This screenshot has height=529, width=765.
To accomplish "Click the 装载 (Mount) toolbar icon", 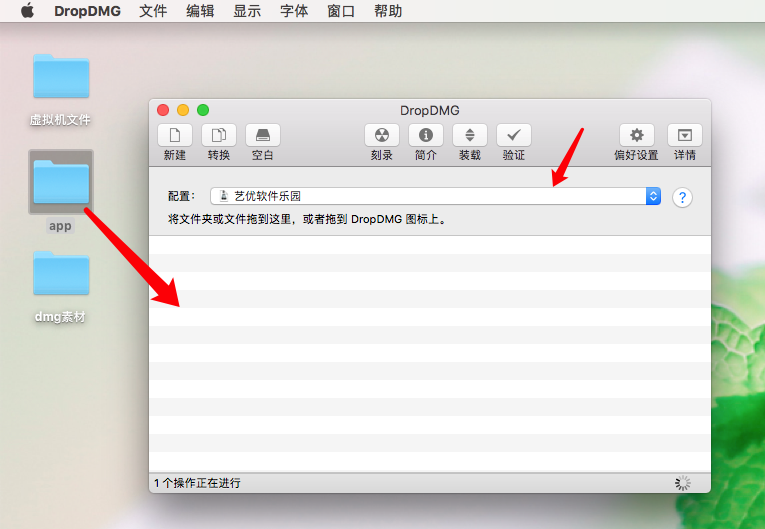I will tap(469, 135).
